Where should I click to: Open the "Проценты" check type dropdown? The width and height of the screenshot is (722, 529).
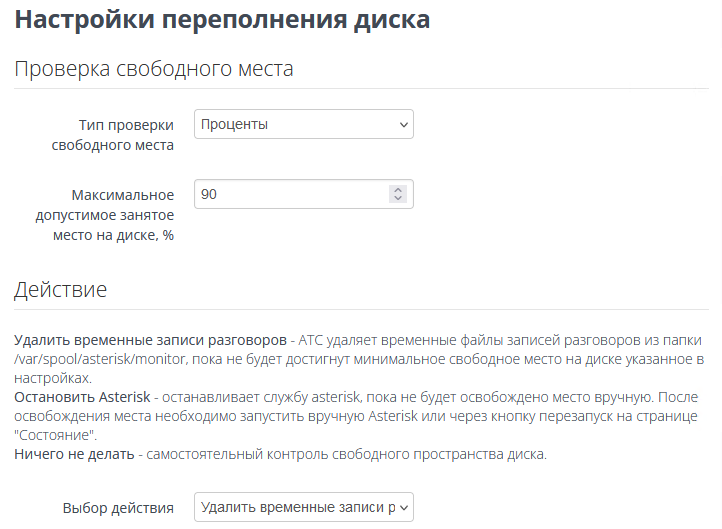click(290, 125)
